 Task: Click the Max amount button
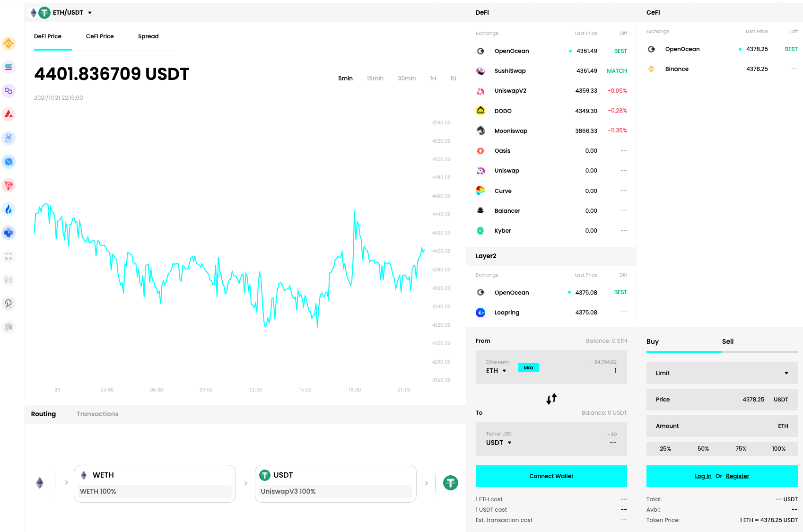(528, 368)
